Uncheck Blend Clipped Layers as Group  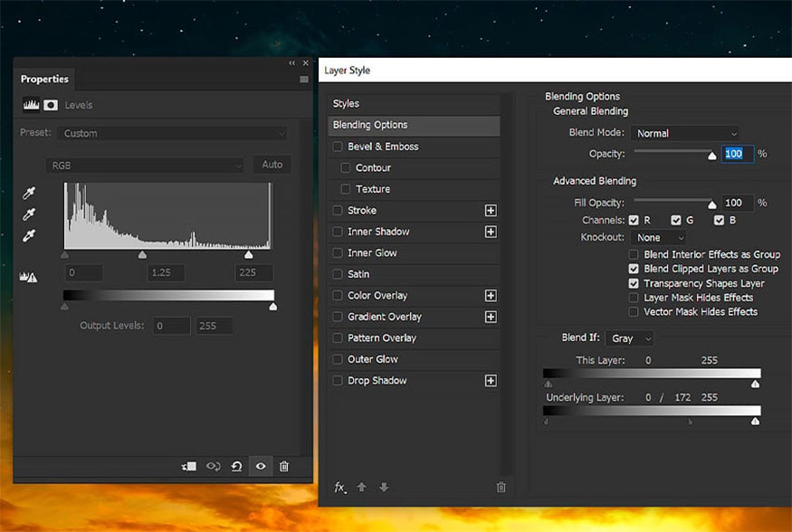(x=634, y=269)
